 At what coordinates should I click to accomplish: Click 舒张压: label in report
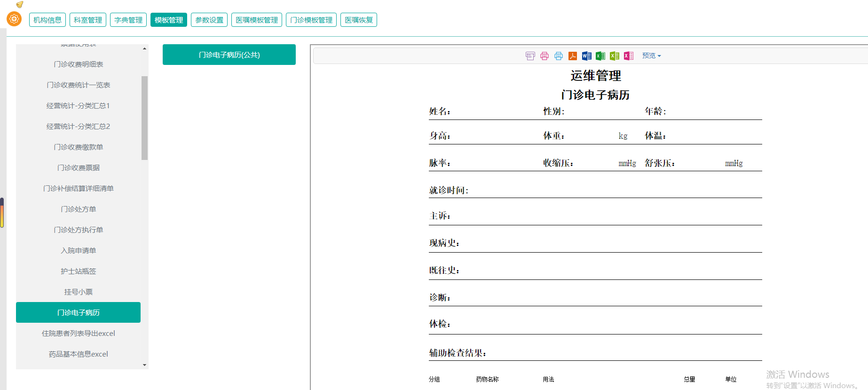click(x=660, y=163)
